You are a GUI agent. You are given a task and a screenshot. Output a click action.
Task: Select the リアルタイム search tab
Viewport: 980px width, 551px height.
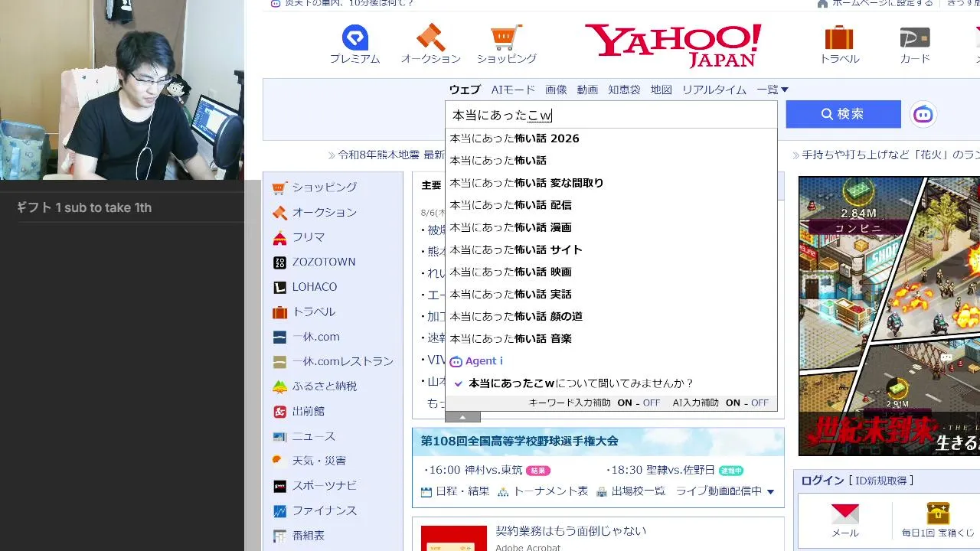coord(714,90)
